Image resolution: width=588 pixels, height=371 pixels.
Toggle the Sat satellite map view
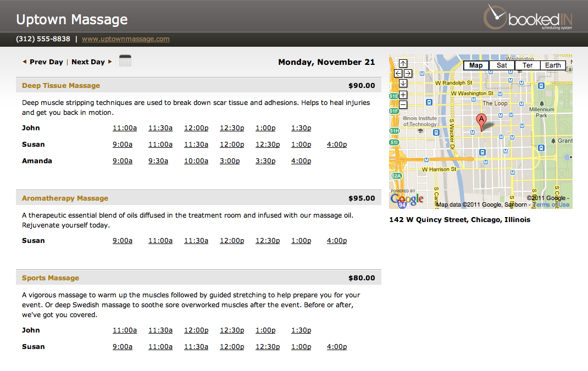(501, 65)
